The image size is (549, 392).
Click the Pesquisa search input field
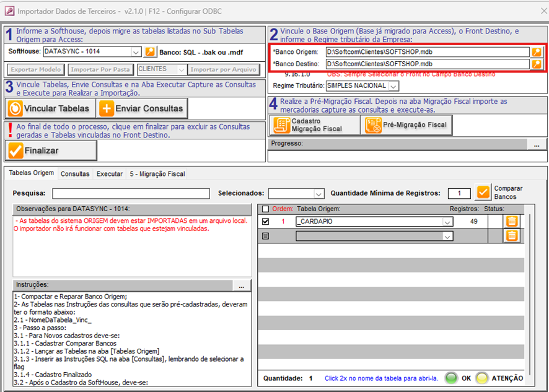[x=131, y=194]
